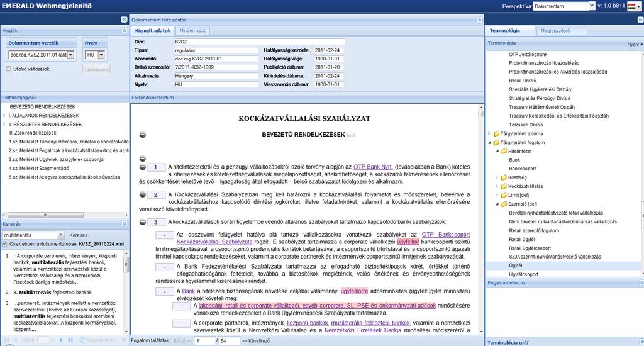Viewport: 644px width, 346px height.
Task: Open the OTP Bankcsoport link
Action: pyautogui.click(x=446, y=234)
